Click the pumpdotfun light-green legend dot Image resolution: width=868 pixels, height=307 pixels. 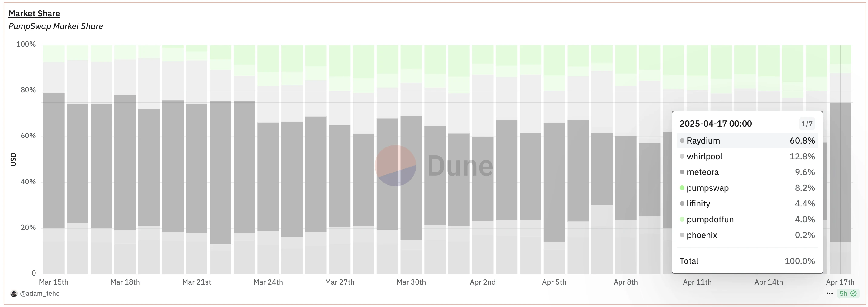click(682, 220)
